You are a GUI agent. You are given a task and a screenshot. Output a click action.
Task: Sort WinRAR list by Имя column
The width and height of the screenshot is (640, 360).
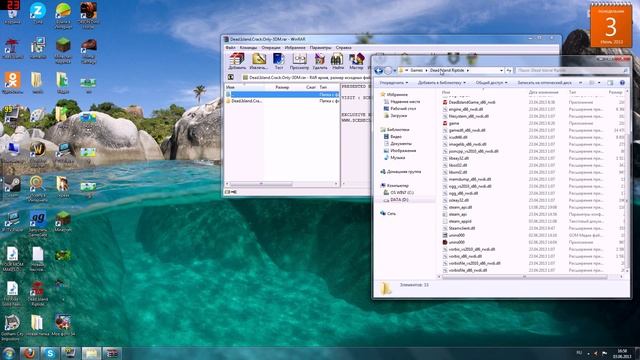point(230,87)
